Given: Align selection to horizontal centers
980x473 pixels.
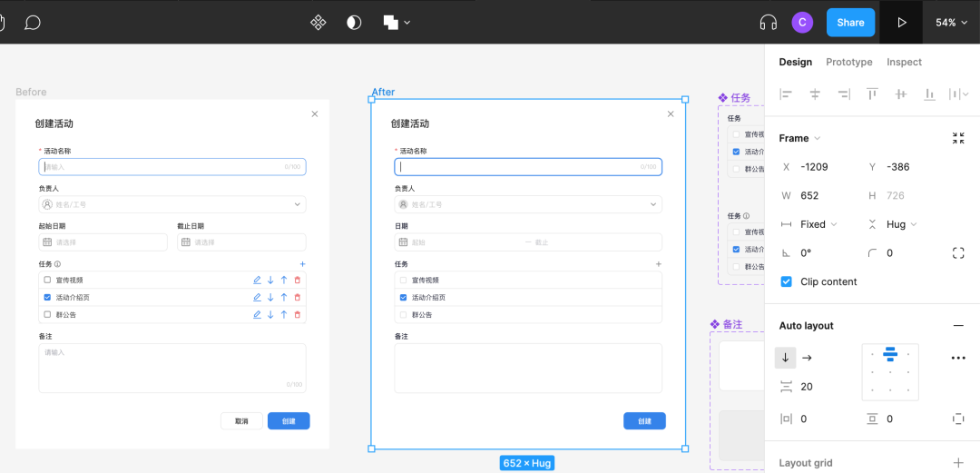Looking at the screenshot, I should (815, 94).
